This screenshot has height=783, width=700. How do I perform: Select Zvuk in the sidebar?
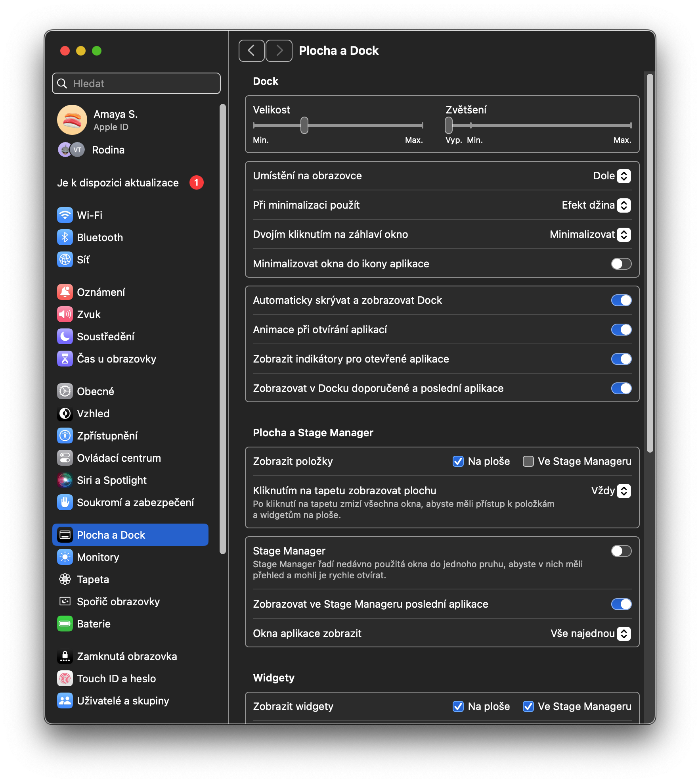click(x=130, y=315)
